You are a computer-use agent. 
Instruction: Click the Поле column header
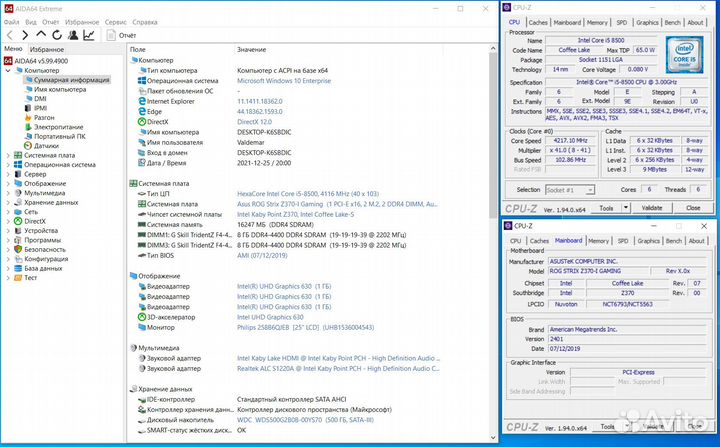(138, 50)
